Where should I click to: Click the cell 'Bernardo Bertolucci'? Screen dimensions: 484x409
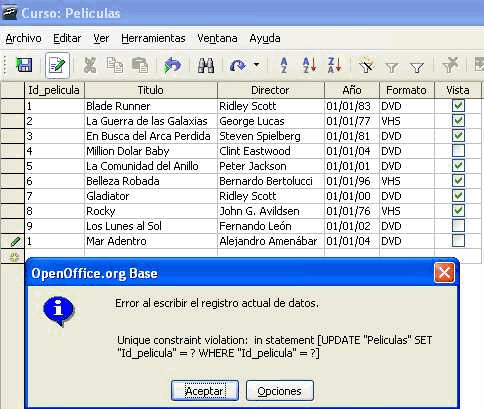point(271,181)
